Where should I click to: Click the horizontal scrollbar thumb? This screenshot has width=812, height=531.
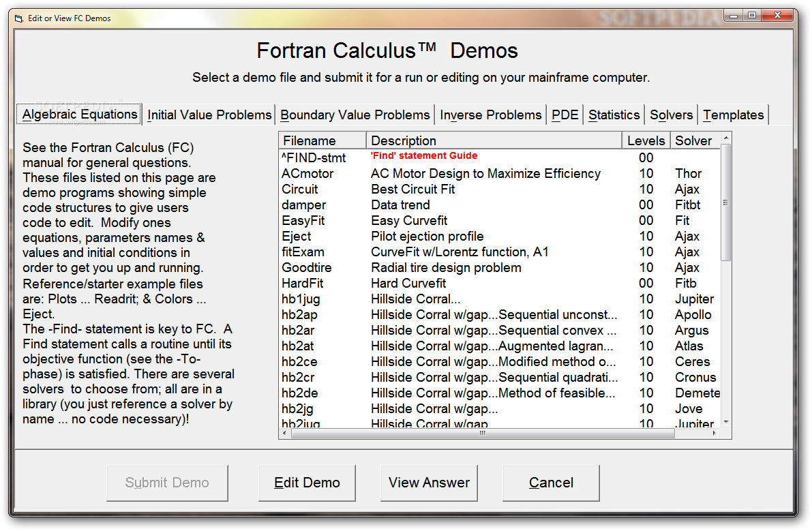tap(483, 434)
